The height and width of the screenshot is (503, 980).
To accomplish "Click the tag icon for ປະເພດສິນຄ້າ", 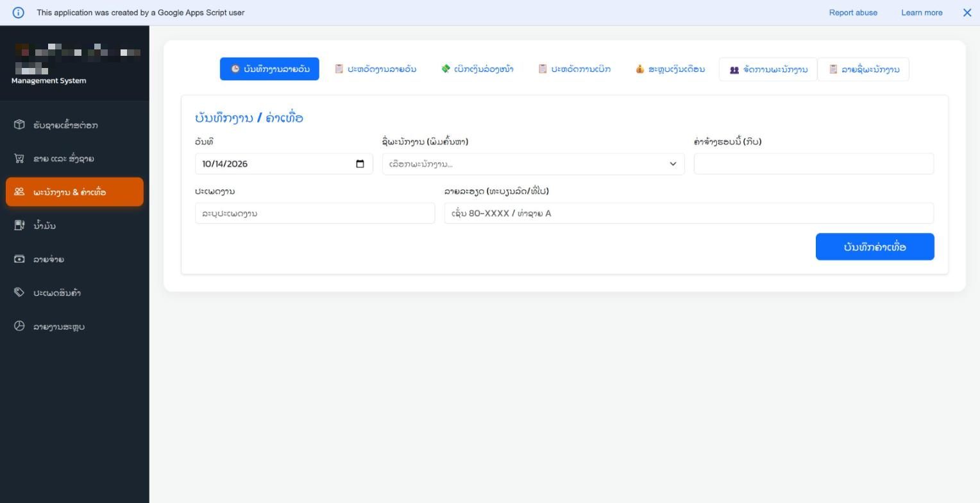I will 19,293.
